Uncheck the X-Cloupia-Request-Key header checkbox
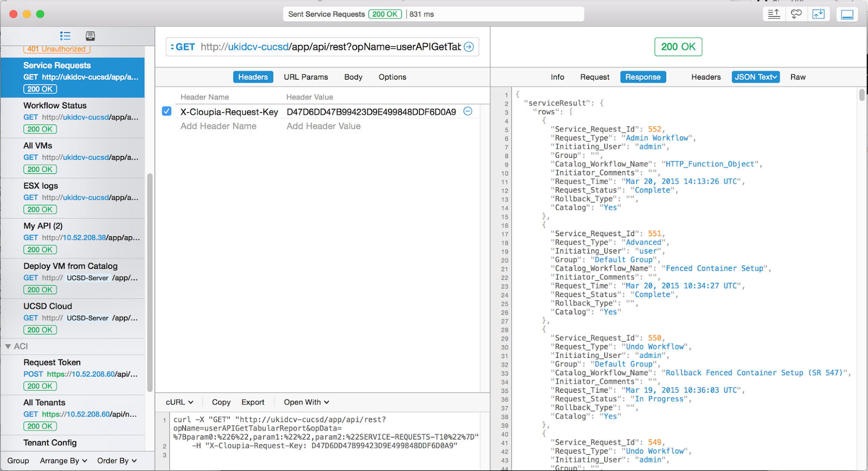868x471 pixels. (x=166, y=111)
